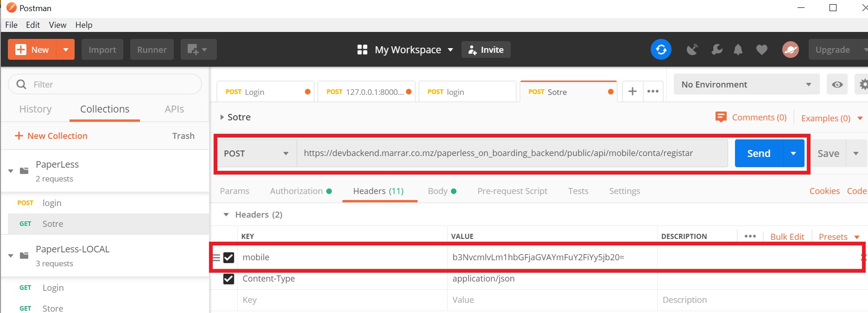Screen dimensions: 868x313
Task: Open the Trash link
Action: pyautogui.click(x=183, y=136)
